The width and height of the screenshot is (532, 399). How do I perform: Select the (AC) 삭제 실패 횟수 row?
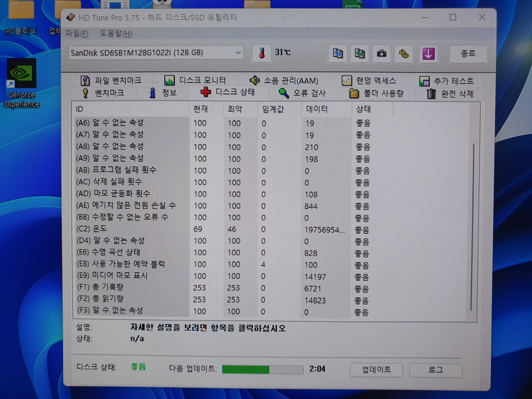click(x=224, y=182)
